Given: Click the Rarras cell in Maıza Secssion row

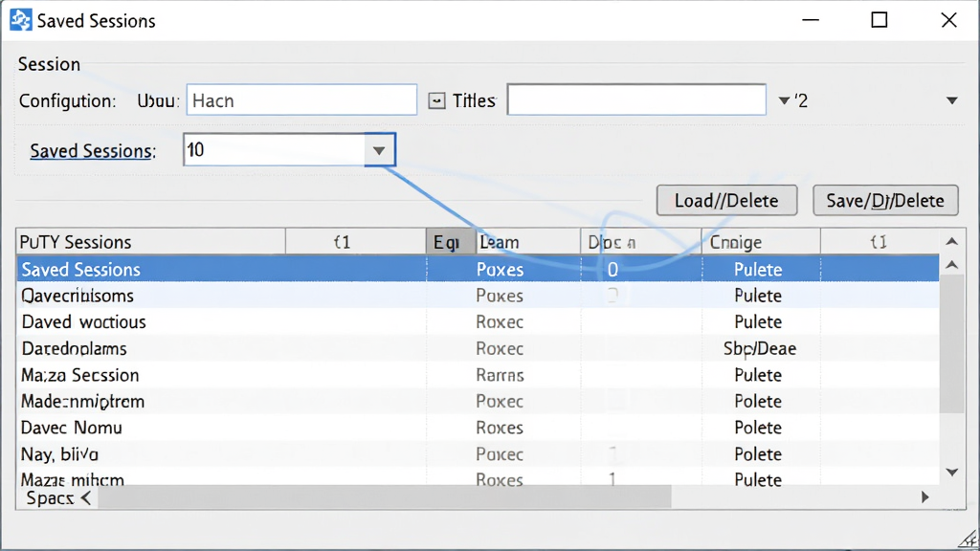Looking at the screenshot, I should [x=500, y=375].
